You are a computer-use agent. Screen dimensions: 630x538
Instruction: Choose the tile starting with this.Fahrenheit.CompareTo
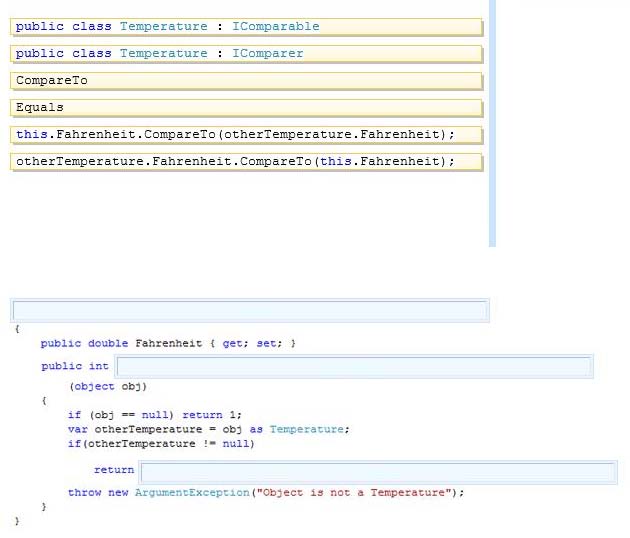click(246, 135)
